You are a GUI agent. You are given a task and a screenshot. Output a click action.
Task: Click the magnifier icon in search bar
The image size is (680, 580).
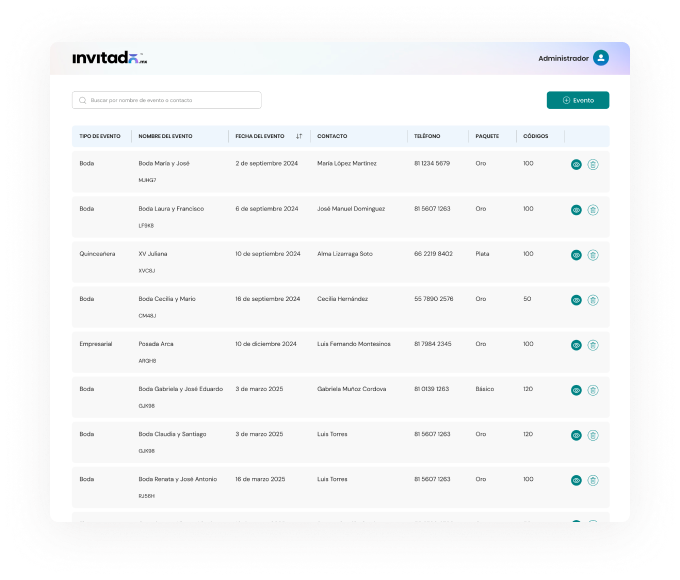83,100
